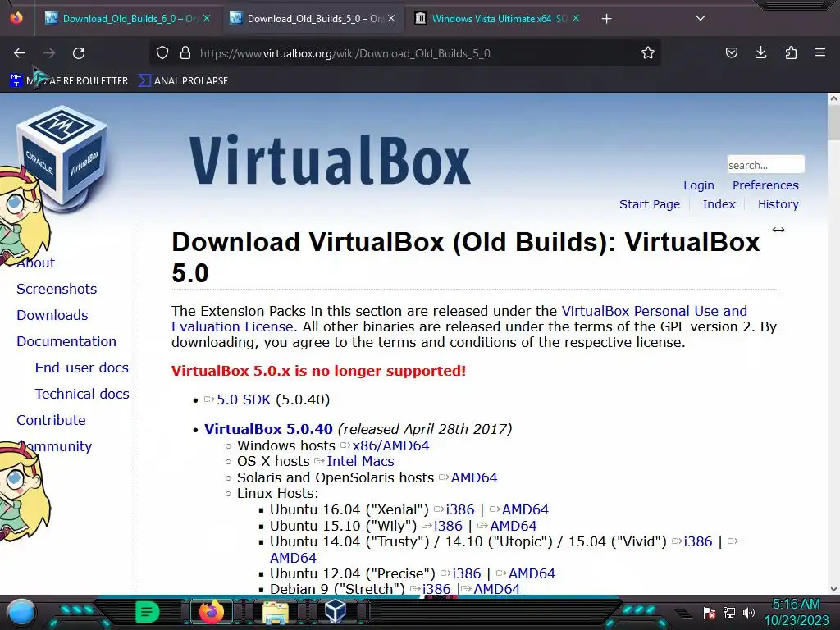Screen dimensions: 840x630
Task: Click the Action Center flag tray icon
Action: 709,612
